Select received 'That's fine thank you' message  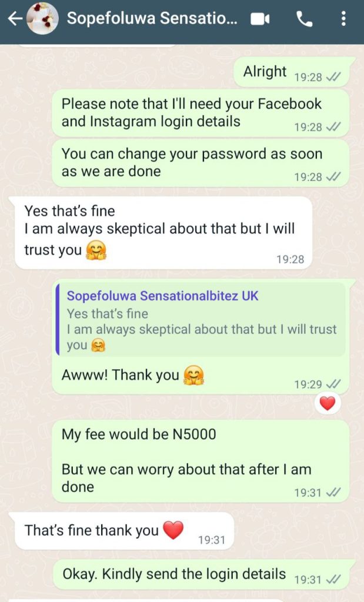click(121, 531)
